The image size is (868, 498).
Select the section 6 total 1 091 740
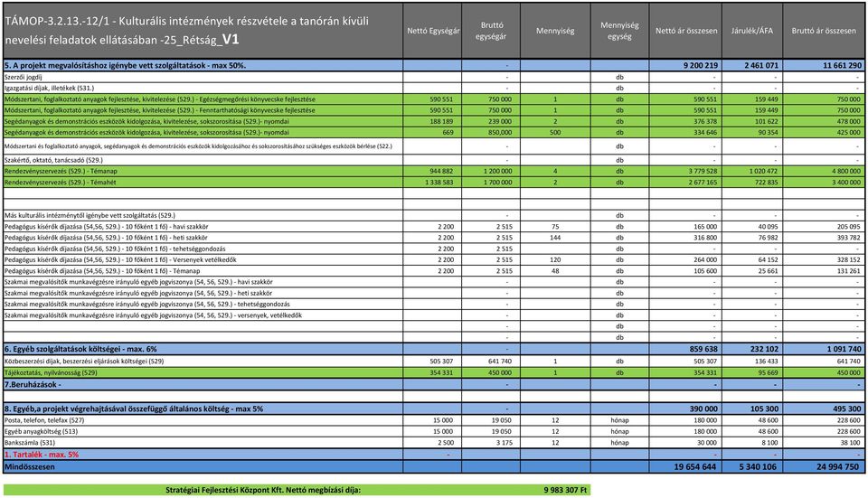[x=844, y=349]
